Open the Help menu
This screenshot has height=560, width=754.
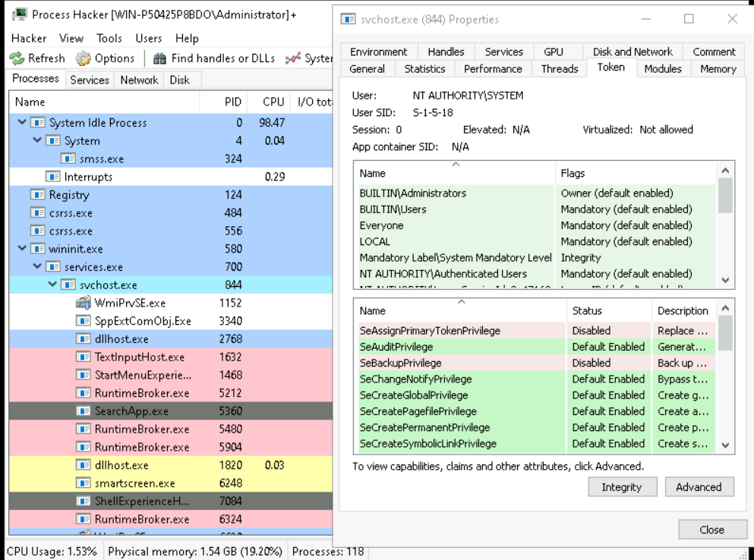tap(187, 39)
